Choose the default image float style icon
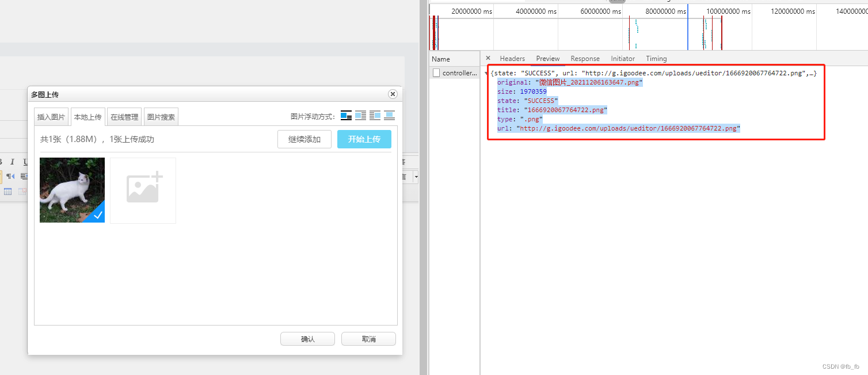This screenshot has width=868, height=375. point(346,115)
